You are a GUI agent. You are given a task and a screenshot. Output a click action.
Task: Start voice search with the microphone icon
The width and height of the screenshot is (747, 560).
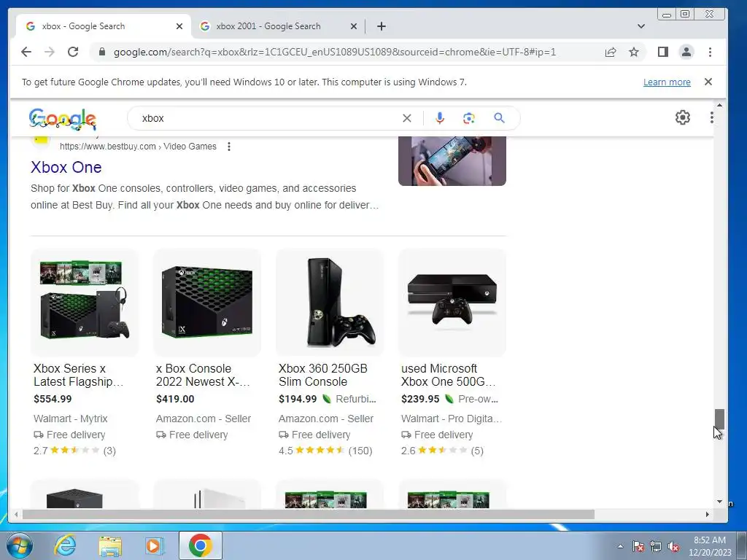[440, 118]
